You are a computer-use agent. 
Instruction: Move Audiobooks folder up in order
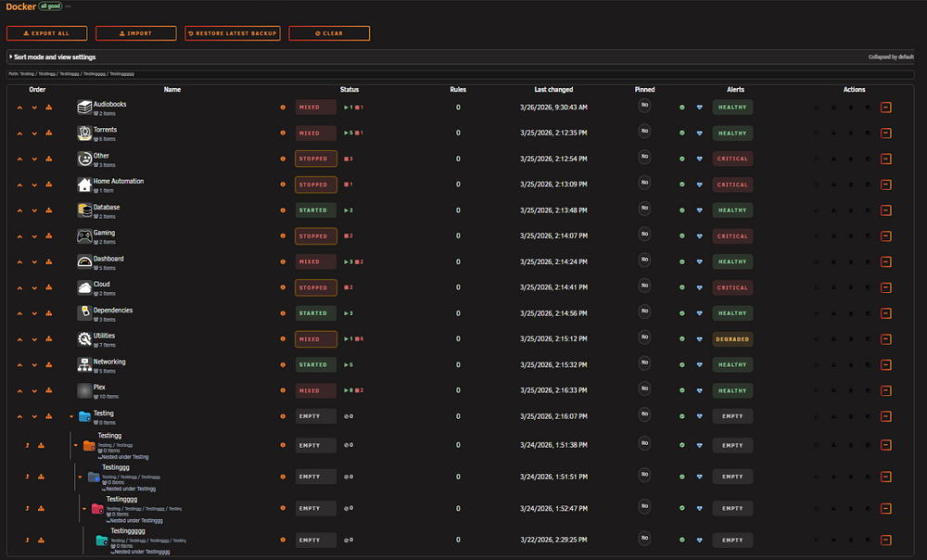tap(19, 108)
